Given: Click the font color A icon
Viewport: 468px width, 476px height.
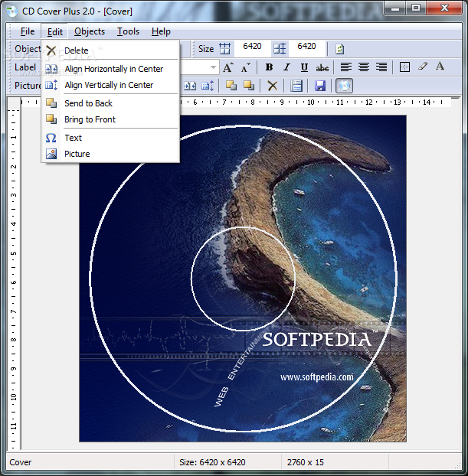Looking at the screenshot, I should 440,67.
